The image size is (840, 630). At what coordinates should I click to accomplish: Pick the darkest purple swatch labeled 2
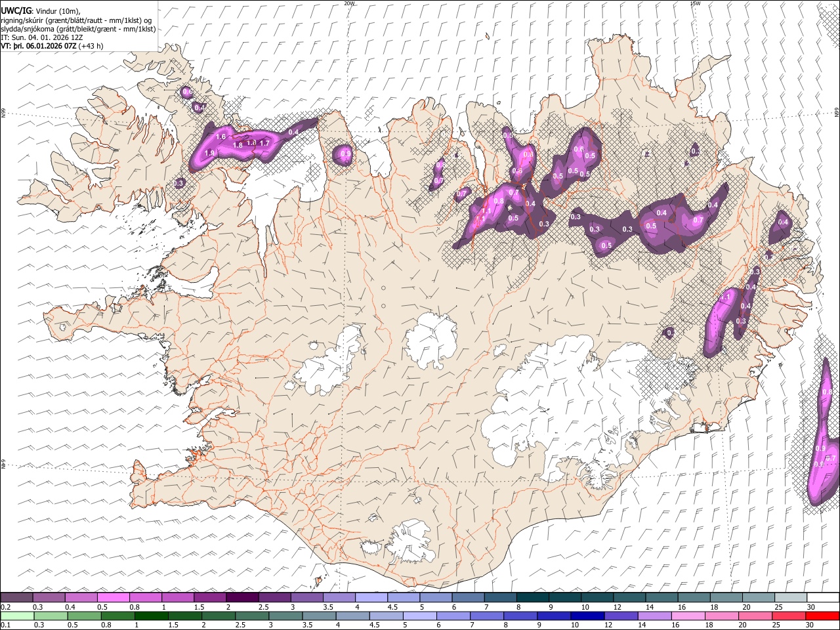pyautogui.click(x=242, y=597)
